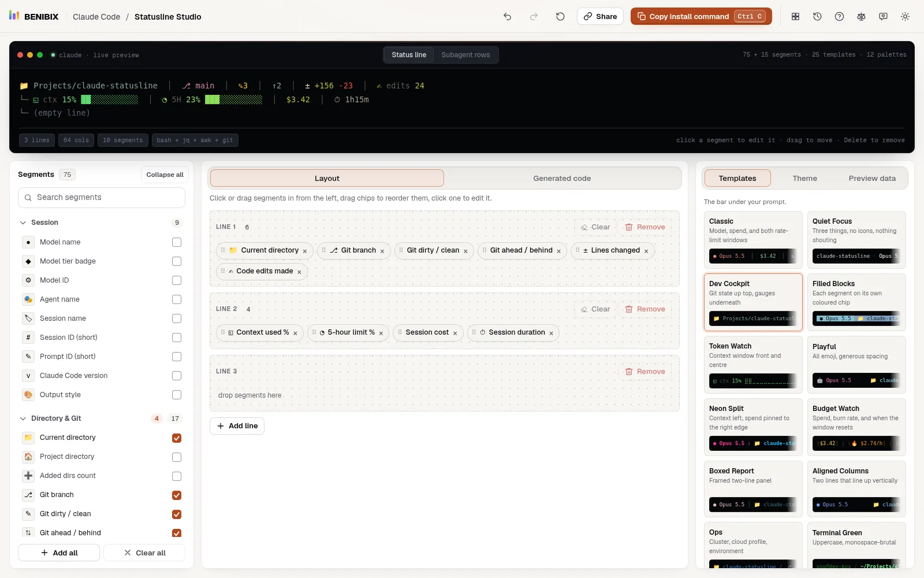Viewport: 924px width, 578px height.
Task: Enable the Model name checkbox
Action: pyautogui.click(x=177, y=242)
